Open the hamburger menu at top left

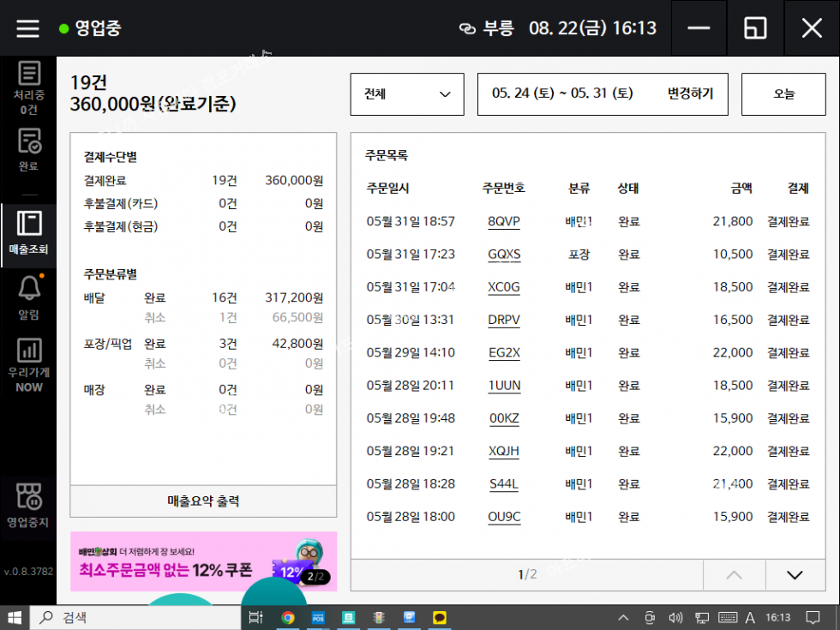(x=28, y=28)
